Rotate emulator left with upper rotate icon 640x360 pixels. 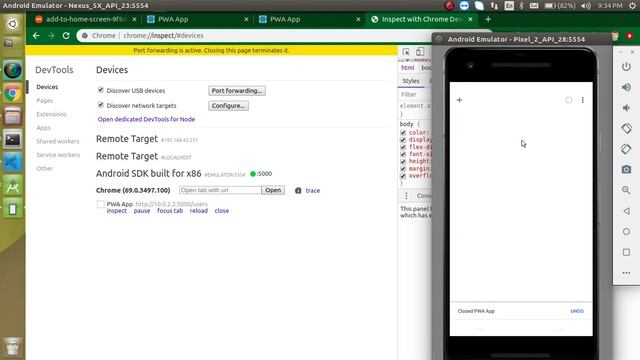[626, 129]
